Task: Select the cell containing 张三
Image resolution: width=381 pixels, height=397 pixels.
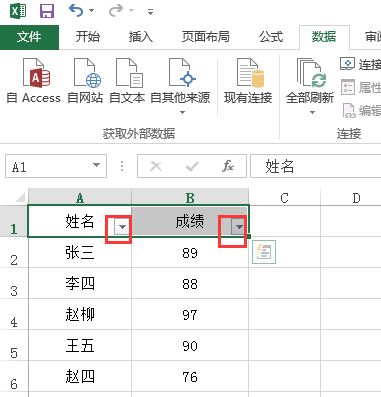Action: pyautogui.click(x=80, y=252)
